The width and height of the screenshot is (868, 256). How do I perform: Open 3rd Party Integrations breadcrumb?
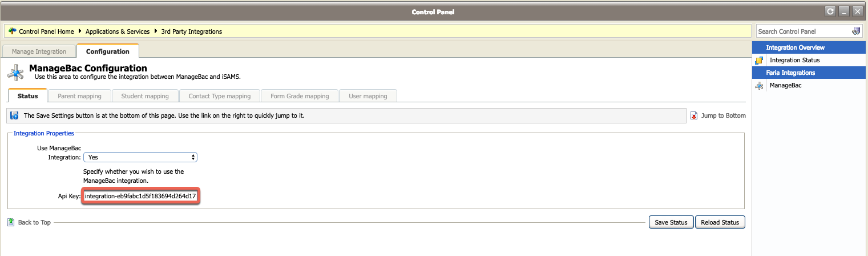(x=192, y=31)
